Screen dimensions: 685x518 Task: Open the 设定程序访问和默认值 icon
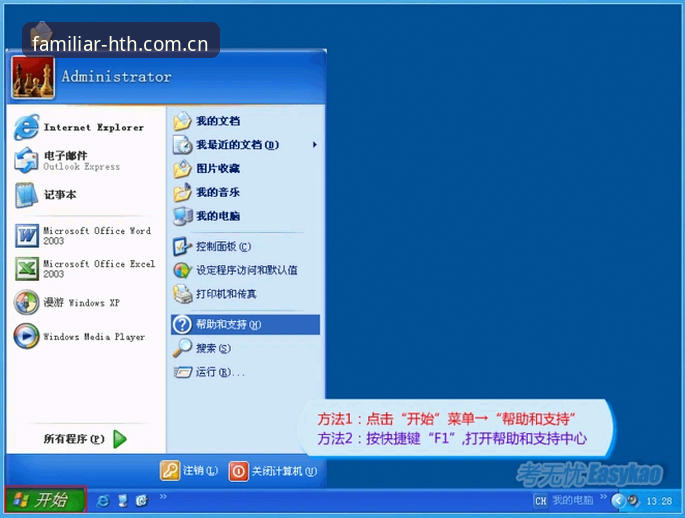pos(182,270)
